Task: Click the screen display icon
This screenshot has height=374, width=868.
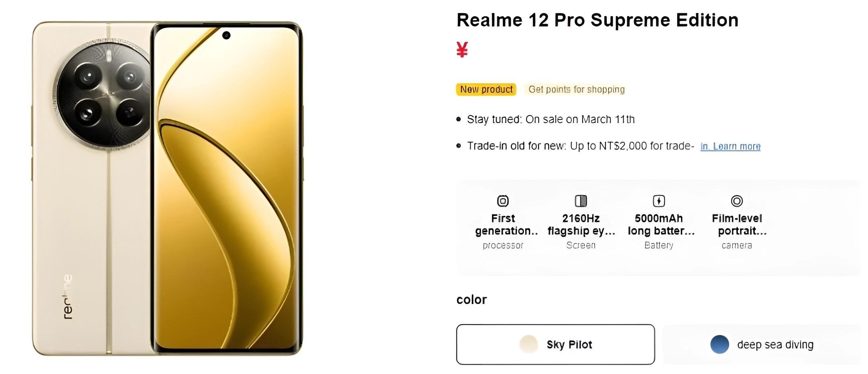Action: click(x=581, y=201)
